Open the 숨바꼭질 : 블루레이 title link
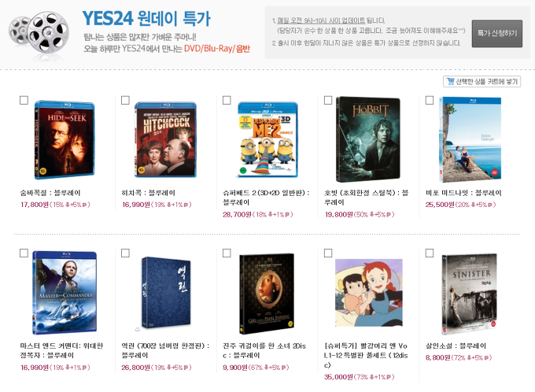The width and height of the screenshot is (535, 392). (50, 193)
